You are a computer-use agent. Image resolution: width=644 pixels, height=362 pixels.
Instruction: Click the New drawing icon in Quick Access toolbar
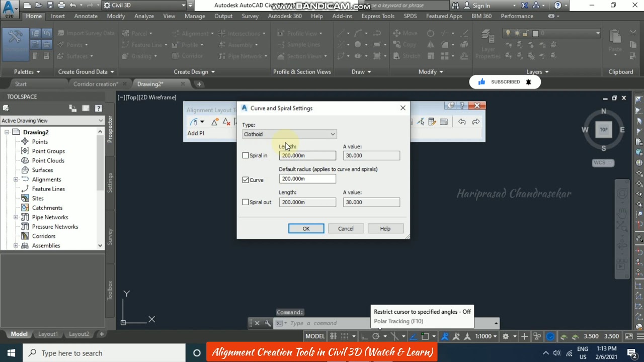tap(27, 6)
